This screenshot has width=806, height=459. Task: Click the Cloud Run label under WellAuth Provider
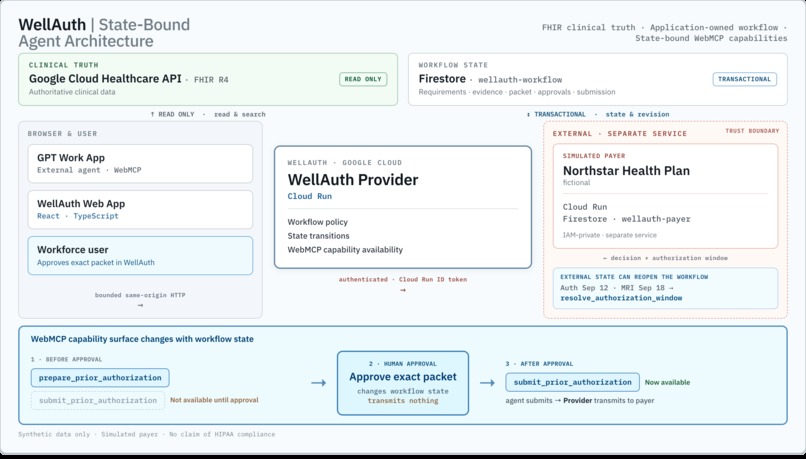(309, 196)
